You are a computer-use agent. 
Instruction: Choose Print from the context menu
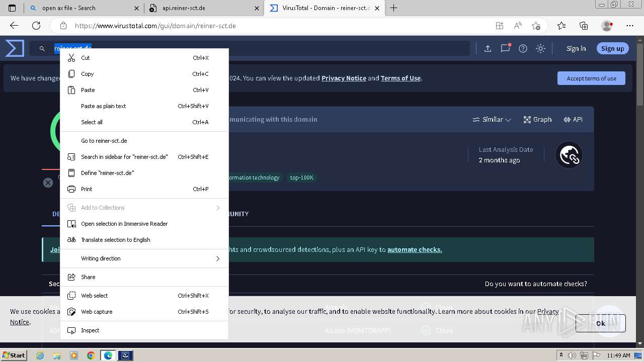pyautogui.click(x=144, y=189)
